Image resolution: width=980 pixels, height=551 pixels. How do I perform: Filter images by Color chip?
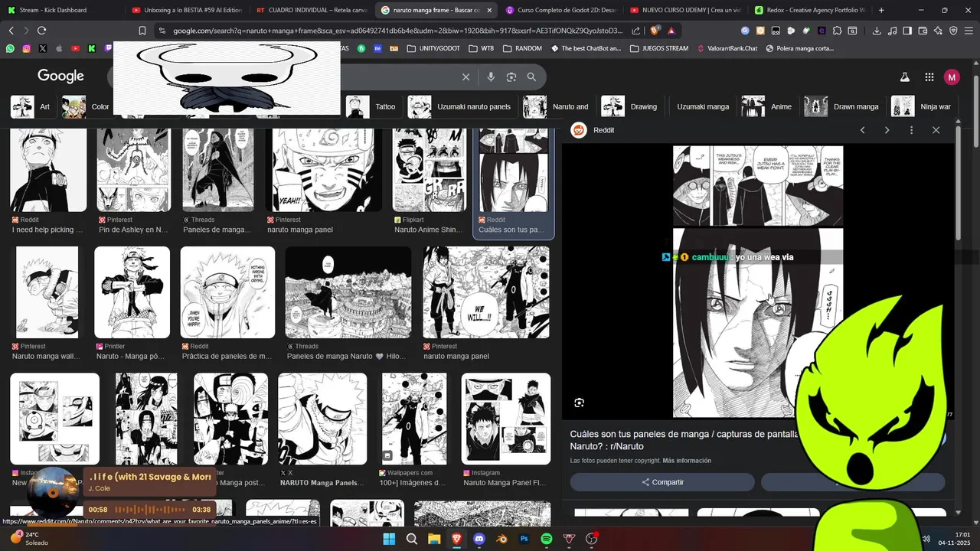86,106
